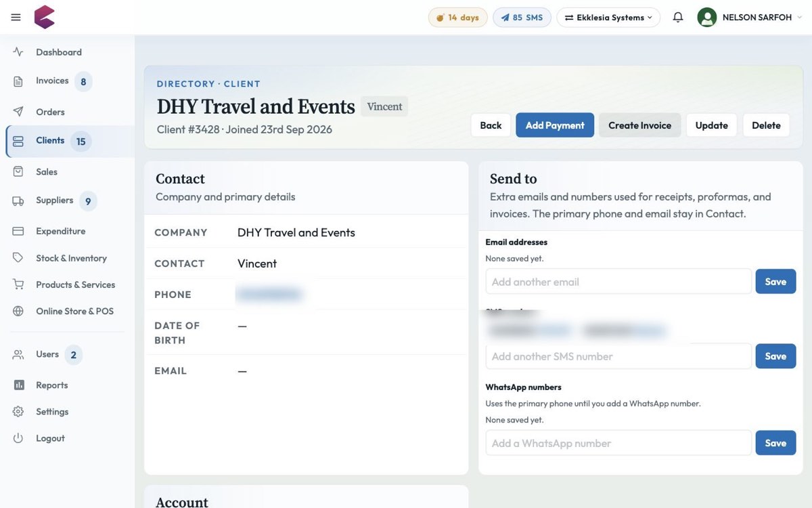Viewport: 812px width, 508px height.
Task: Save the WhatsApp number
Action: coord(775,443)
